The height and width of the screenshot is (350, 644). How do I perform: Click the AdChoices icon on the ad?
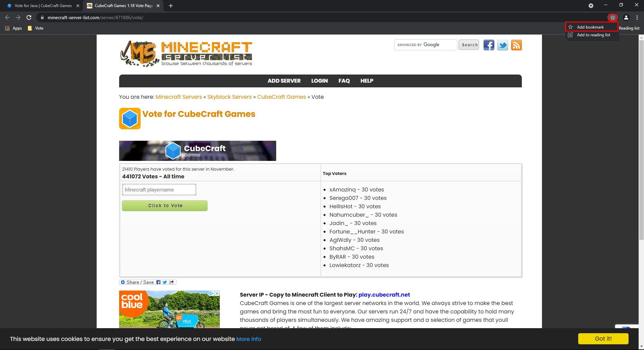click(x=212, y=293)
